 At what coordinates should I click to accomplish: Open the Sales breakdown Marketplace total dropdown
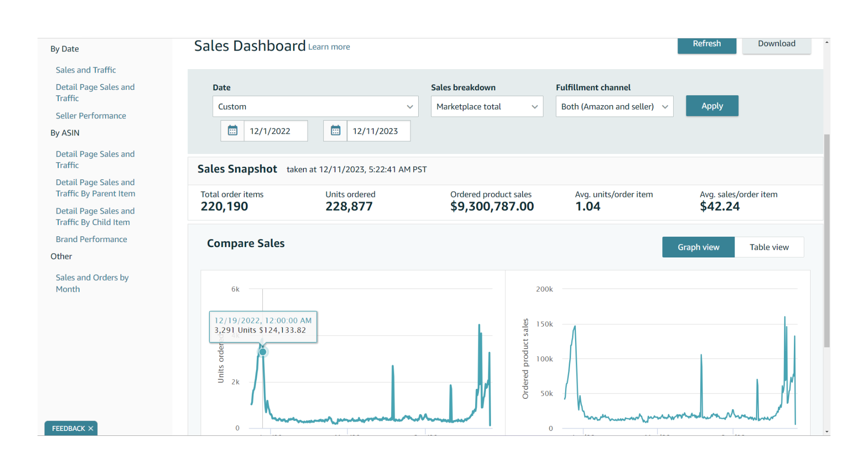(x=487, y=107)
